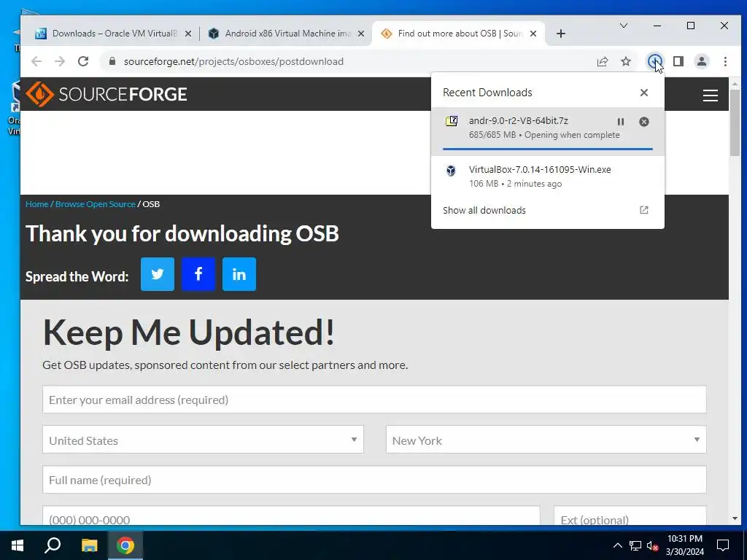
Task: Open the andr-9.0-r2-VB-64bit.7z download entry
Action: pyautogui.click(x=547, y=131)
